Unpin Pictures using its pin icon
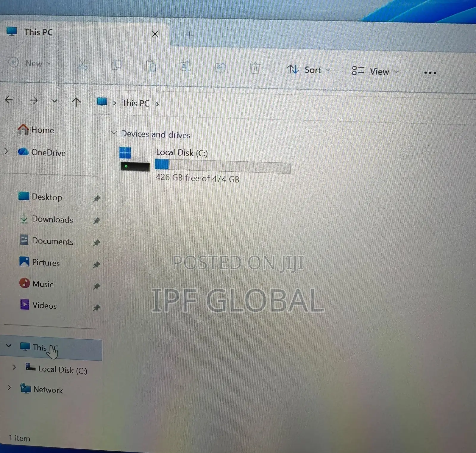Image resolution: width=476 pixels, height=453 pixels. click(96, 265)
